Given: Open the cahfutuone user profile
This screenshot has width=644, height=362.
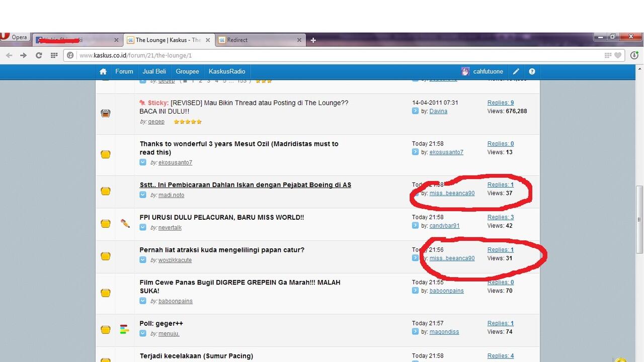Looking at the screenshot, I should click(x=488, y=71).
